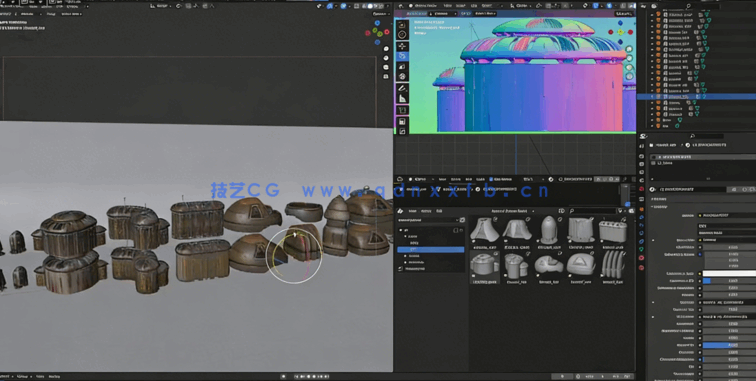The image size is (756, 381).
Task: Expand the highlighted Outliner row's disclosure arrow
Action: click(x=652, y=96)
